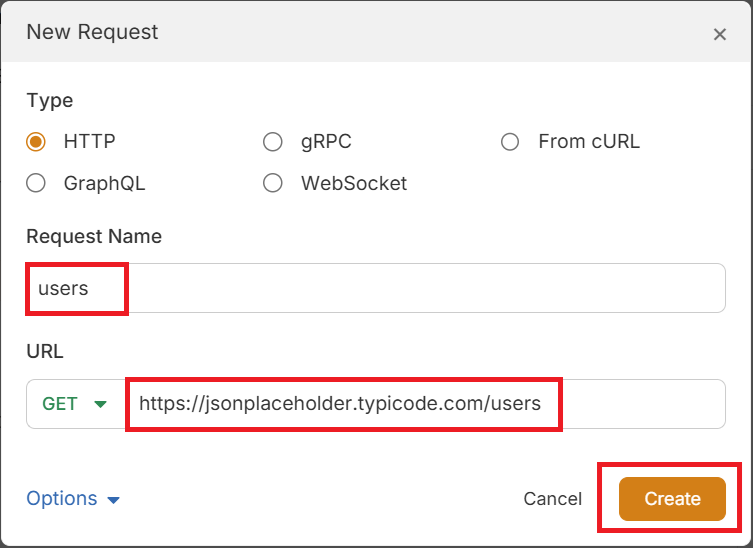Close the New Request dialog

tap(719, 34)
